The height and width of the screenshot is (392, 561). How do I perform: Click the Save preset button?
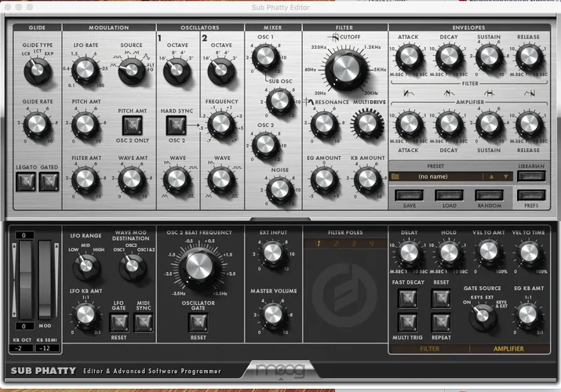(409, 195)
